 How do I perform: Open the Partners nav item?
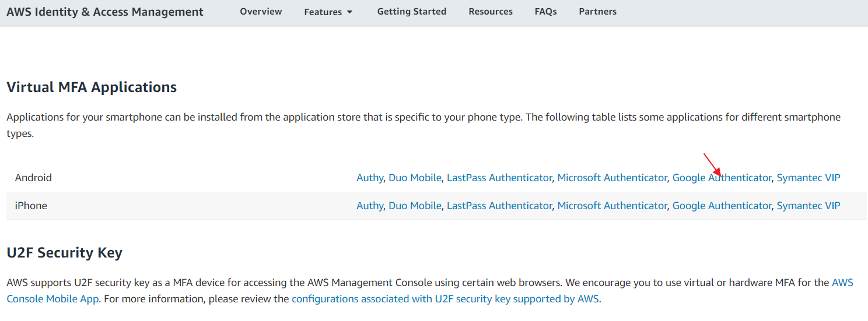pyautogui.click(x=597, y=12)
